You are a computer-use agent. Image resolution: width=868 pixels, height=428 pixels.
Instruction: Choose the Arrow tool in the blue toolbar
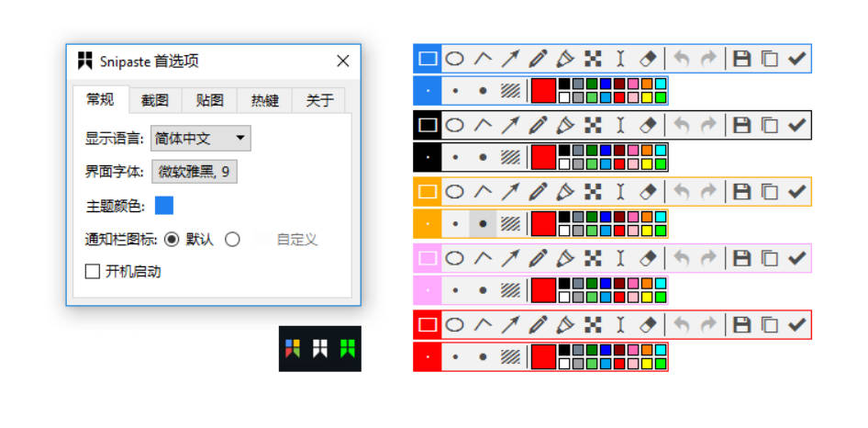pyautogui.click(x=510, y=58)
